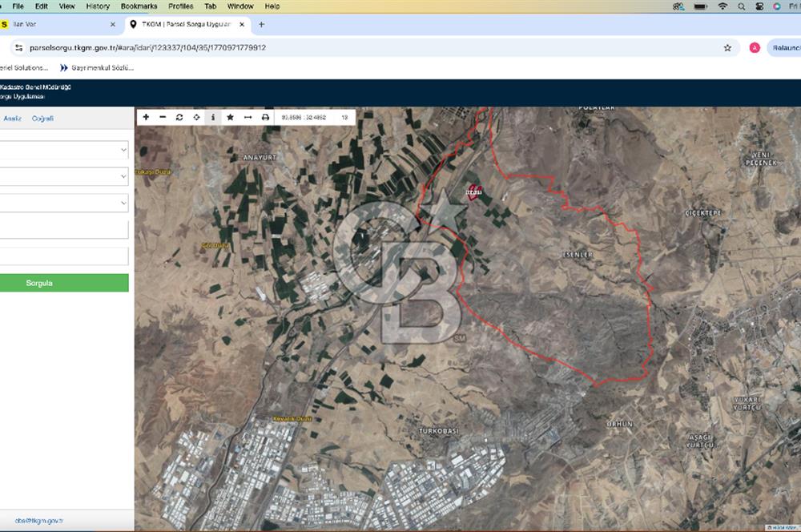Toggle the info query tool
Image resolution: width=801 pixels, height=532 pixels.
point(213,117)
